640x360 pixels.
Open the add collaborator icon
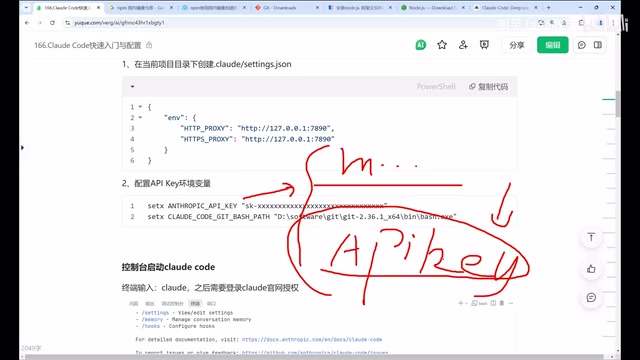click(463, 45)
